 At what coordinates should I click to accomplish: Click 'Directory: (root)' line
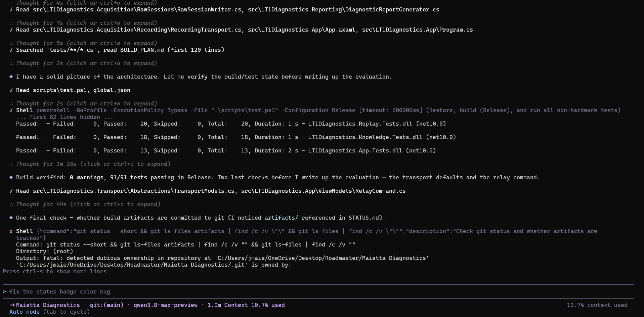tap(45, 251)
